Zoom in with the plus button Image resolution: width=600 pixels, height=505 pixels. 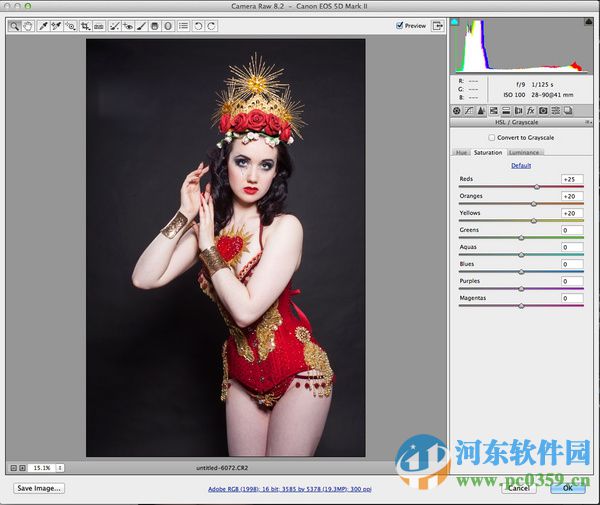(22, 468)
